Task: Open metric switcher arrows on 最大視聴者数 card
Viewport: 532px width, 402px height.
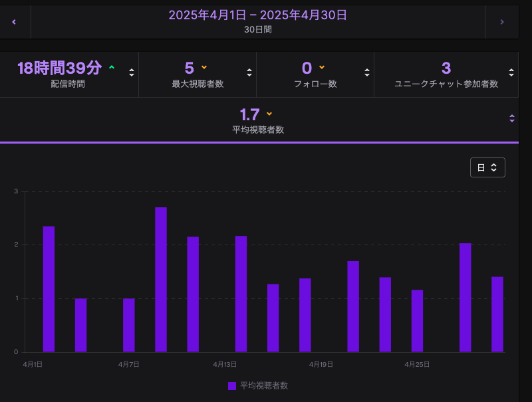Action: pos(249,72)
